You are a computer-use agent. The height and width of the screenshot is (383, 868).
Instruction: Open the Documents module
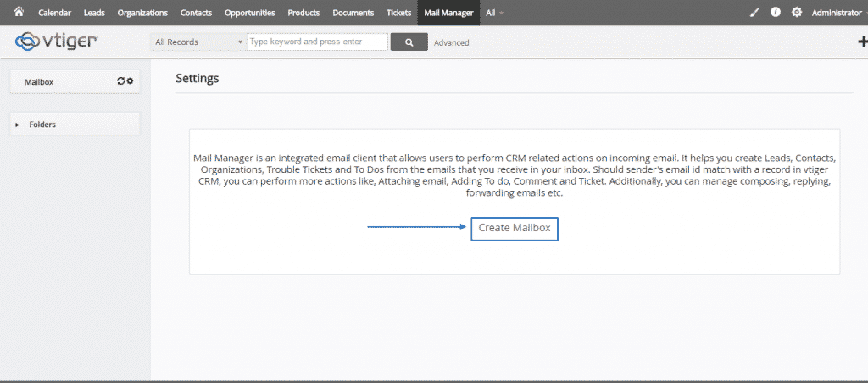tap(353, 13)
